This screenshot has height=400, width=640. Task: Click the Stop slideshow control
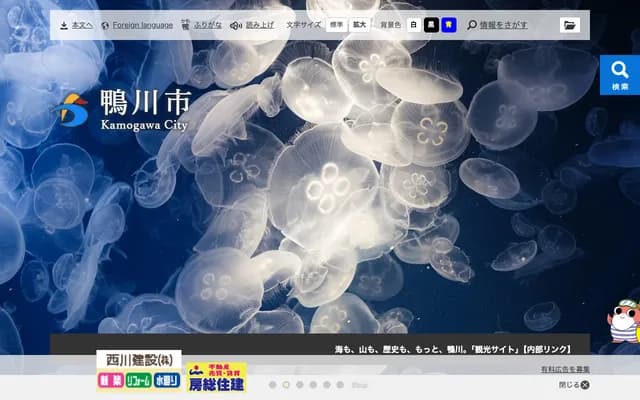click(359, 385)
